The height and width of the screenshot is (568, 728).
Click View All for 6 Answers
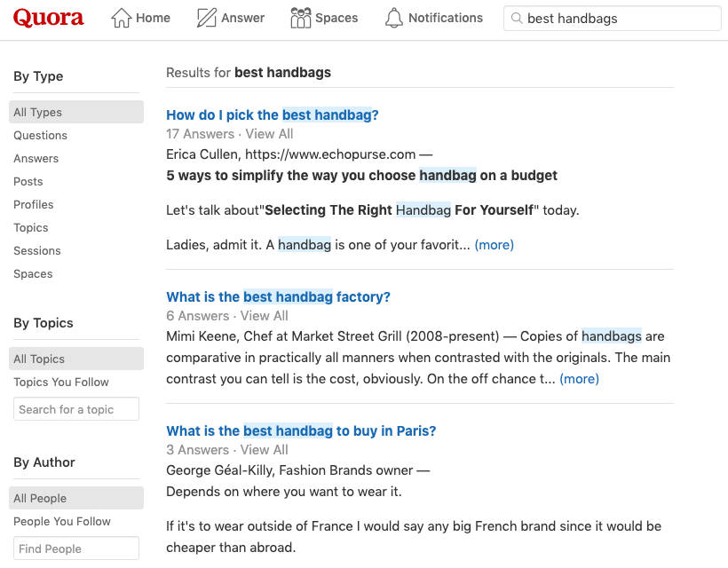pyautogui.click(x=265, y=316)
